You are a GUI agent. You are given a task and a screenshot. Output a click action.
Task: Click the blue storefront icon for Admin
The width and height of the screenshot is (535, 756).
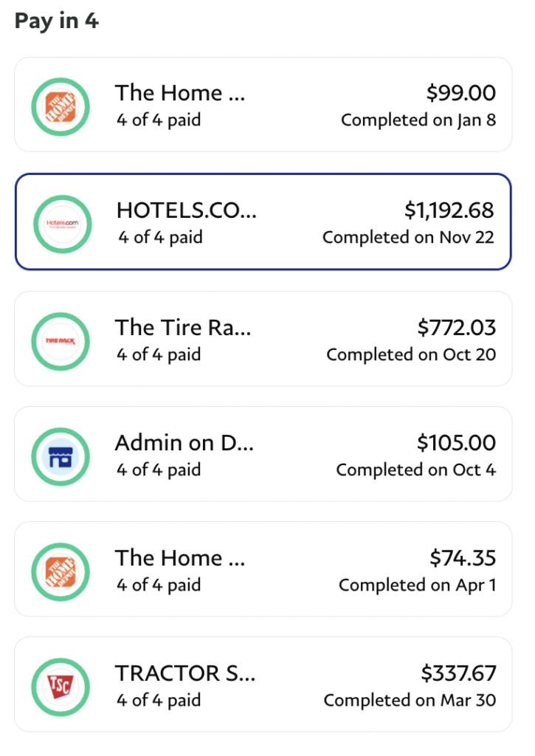[61, 456]
